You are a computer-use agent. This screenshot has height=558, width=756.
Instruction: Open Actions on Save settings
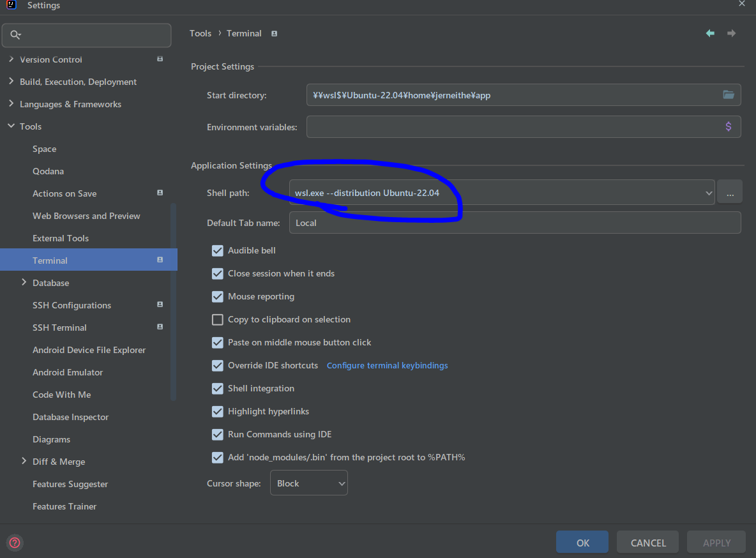click(64, 193)
